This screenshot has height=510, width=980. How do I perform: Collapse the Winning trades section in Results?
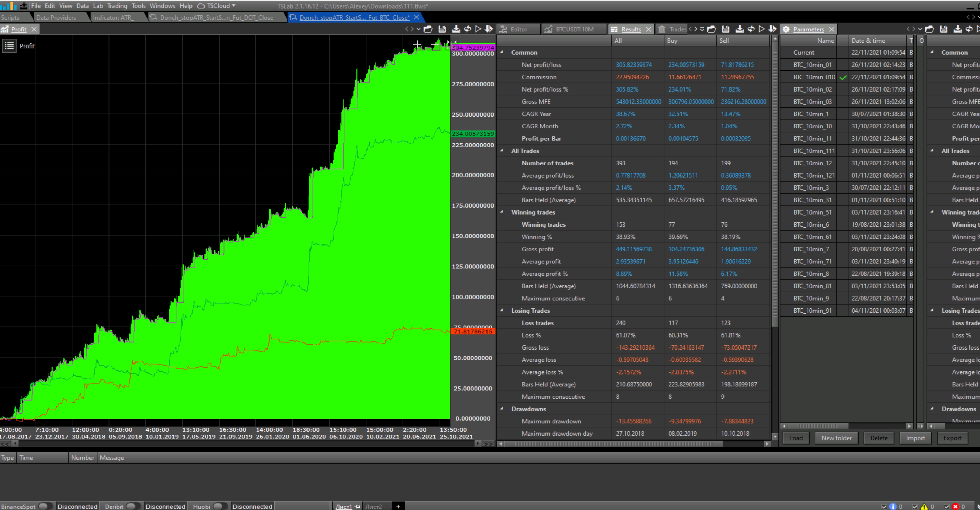[x=502, y=212]
